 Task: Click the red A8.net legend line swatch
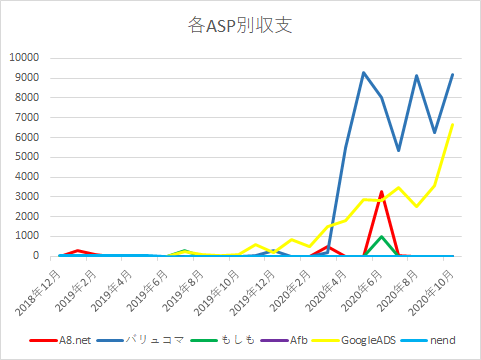pyautogui.click(x=43, y=341)
